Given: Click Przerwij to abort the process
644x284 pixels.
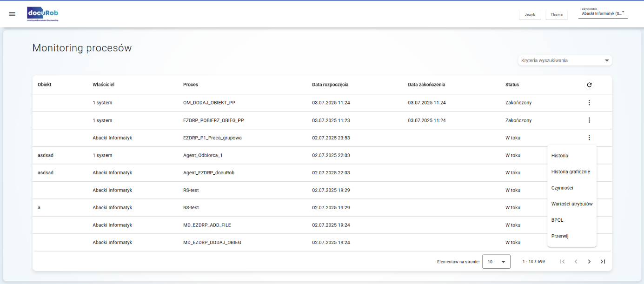Looking at the screenshot, I should point(560,236).
